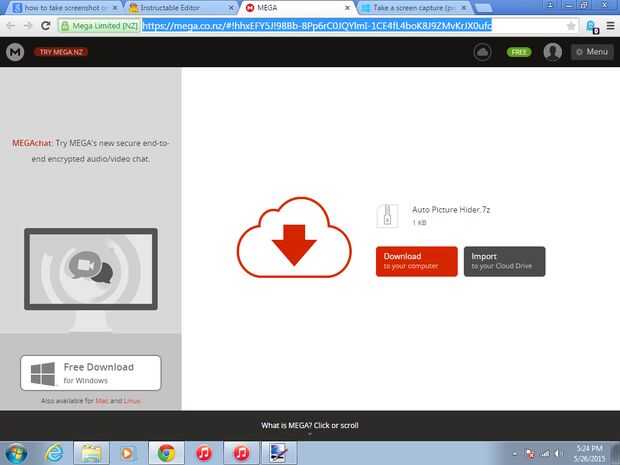
Task: Click the browser back arrow
Action: 11,26
